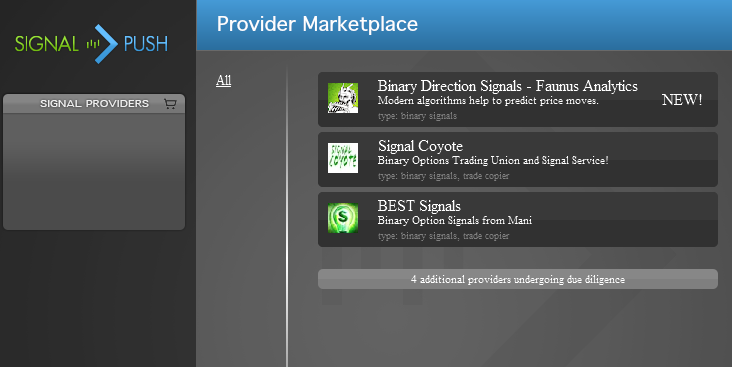Open the shopping cart icon
The image size is (732, 367).
pyautogui.click(x=170, y=104)
